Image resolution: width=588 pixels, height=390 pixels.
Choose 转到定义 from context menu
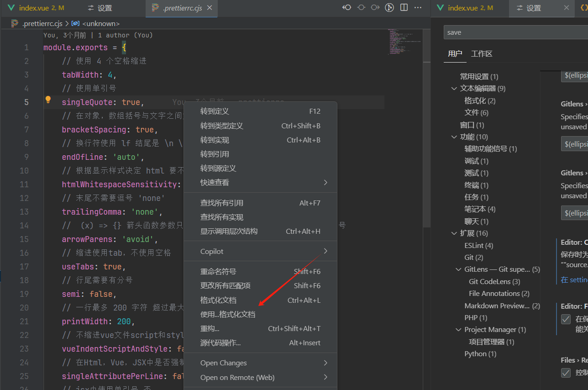coord(260,111)
